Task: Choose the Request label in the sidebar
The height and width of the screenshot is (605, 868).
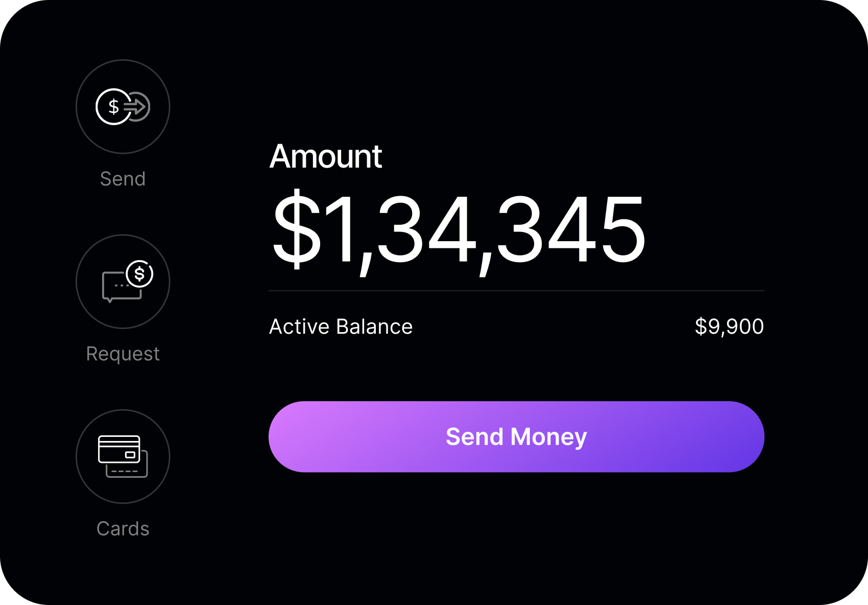Action: pyautogui.click(x=123, y=354)
